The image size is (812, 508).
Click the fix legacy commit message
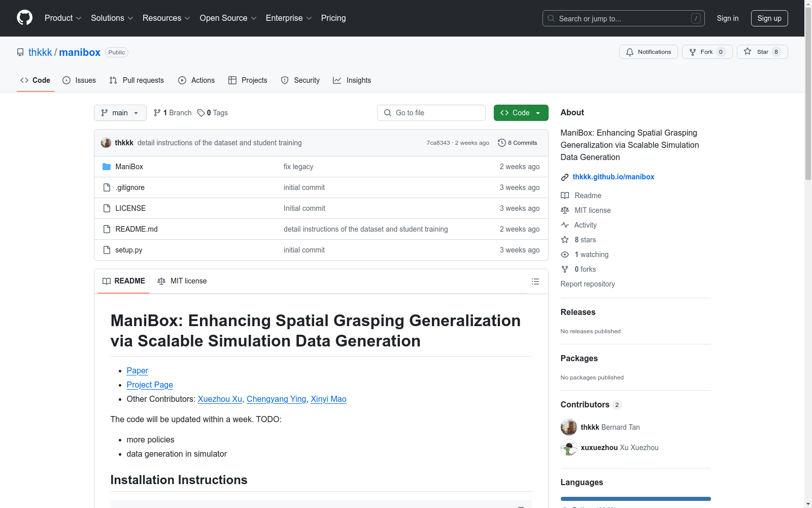point(298,167)
